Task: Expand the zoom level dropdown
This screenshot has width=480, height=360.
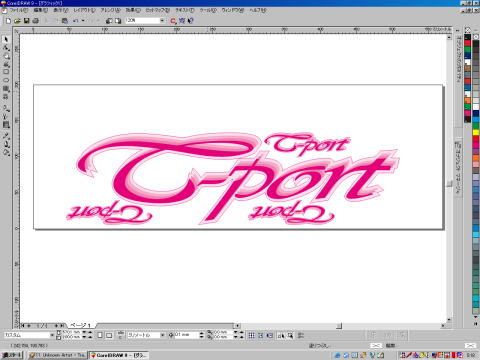Action: [162, 21]
